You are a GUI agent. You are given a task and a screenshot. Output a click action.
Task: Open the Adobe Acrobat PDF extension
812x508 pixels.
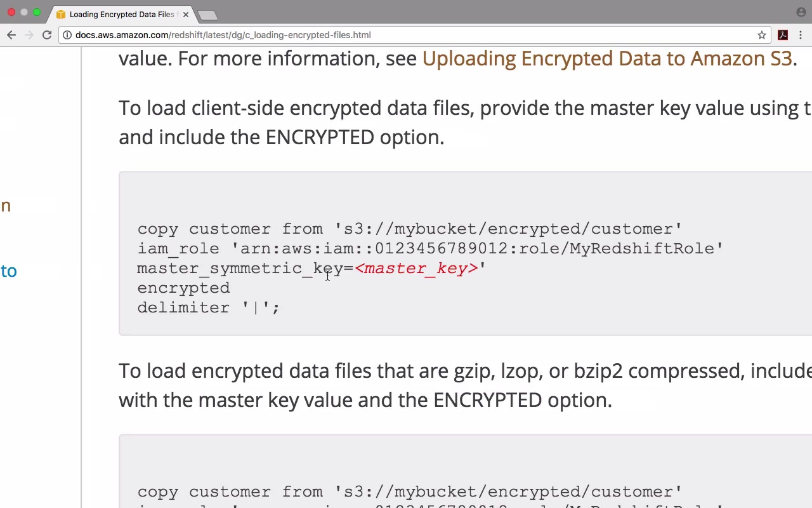coord(783,35)
